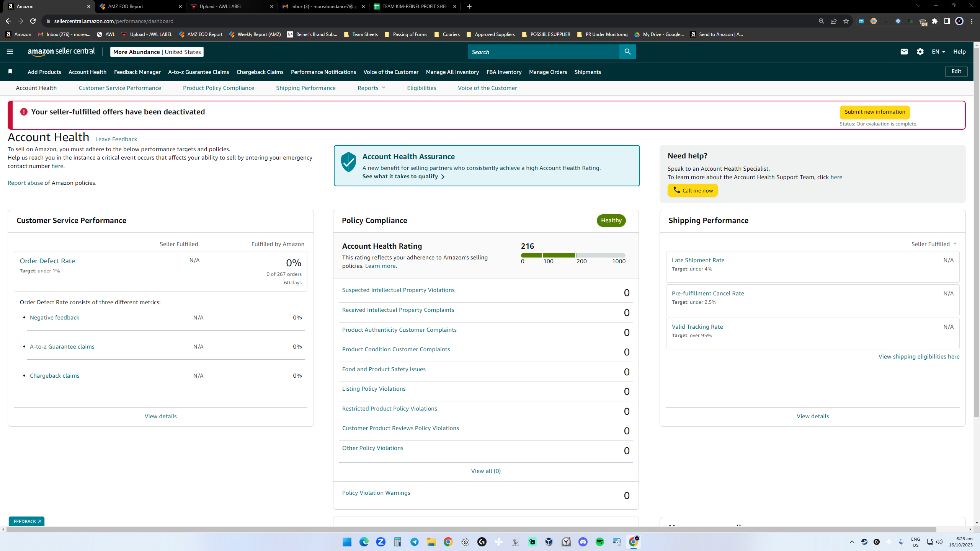Open Manage Orders from the nav bar
The image size is (980, 551).
coord(548,72)
